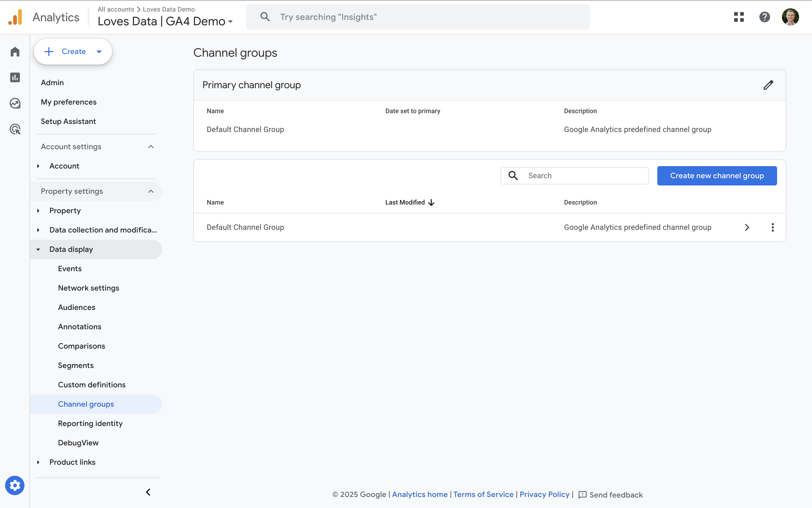This screenshot has height=508, width=812.
Task: Click magnifier icon in top search bar
Action: pos(265,17)
